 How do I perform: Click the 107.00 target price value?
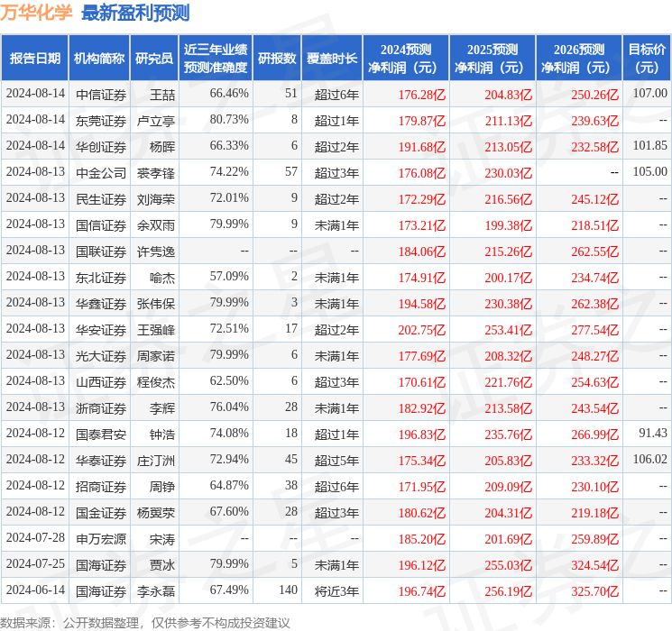pos(649,93)
